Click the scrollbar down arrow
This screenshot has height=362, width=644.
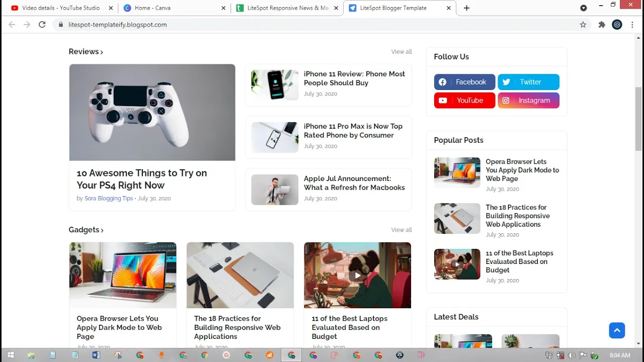coord(639,344)
